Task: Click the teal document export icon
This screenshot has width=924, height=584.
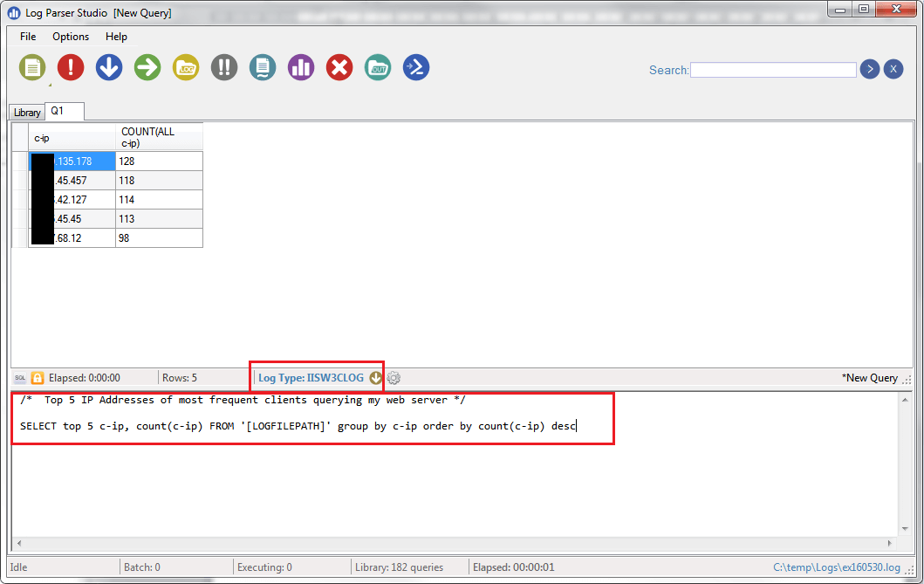Action: (263, 68)
